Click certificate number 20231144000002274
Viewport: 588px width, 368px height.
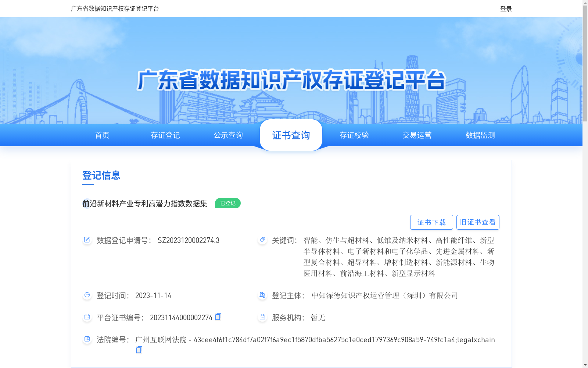click(x=181, y=318)
